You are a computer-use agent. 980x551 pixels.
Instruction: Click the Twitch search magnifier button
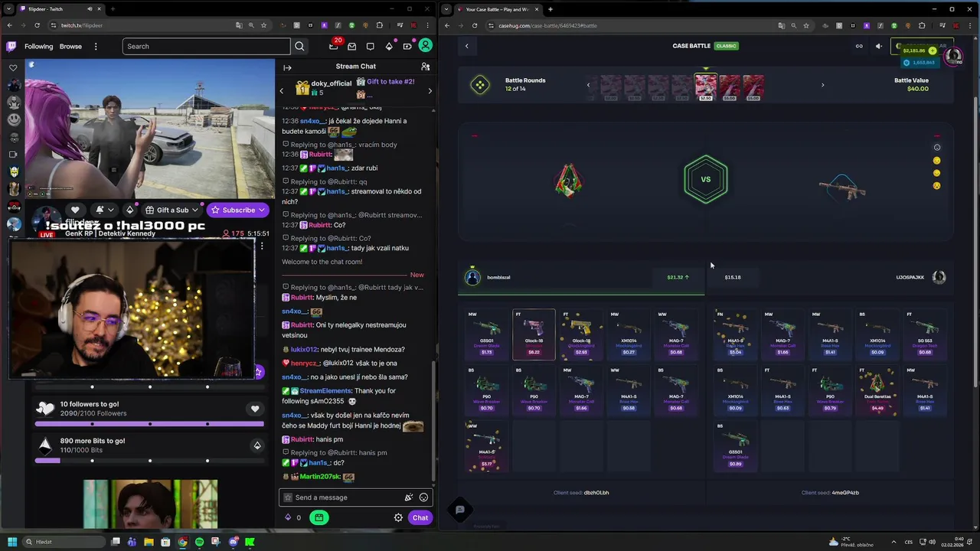[299, 46]
